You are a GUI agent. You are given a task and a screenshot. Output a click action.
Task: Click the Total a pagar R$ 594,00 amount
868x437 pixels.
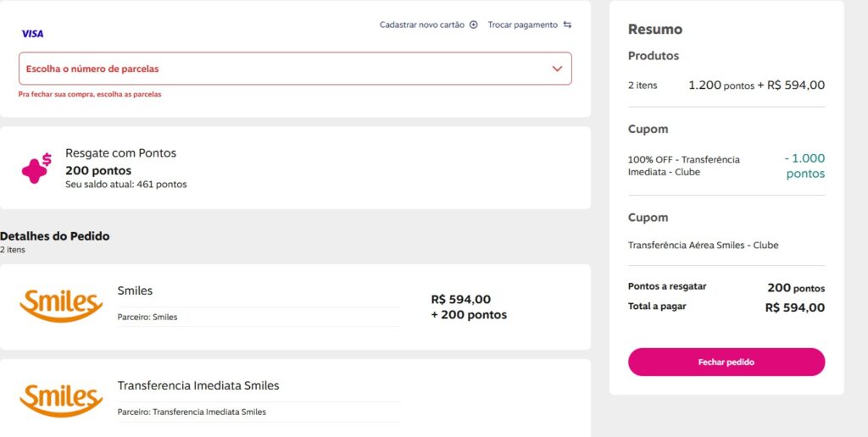pyautogui.click(x=794, y=307)
